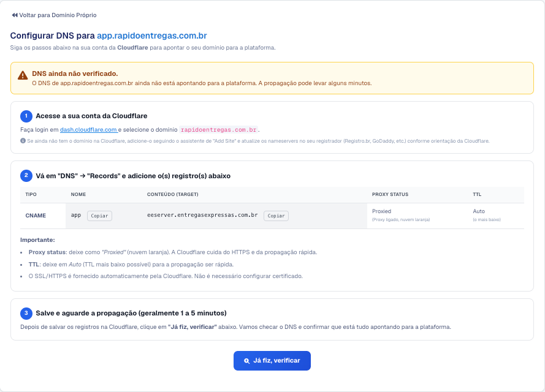This screenshot has height=392, width=545.
Task: Open the app.rapidoentregas.com.br domain link in heading
Action: (x=152, y=36)
